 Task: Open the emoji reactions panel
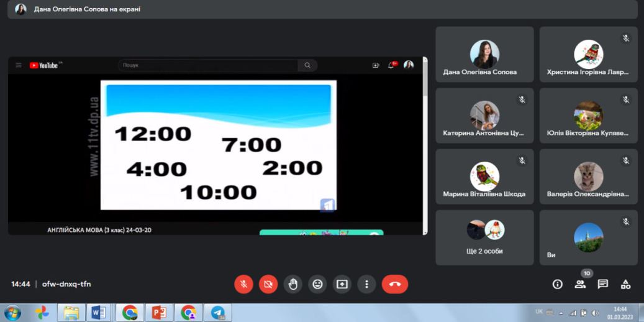[317, 284]
